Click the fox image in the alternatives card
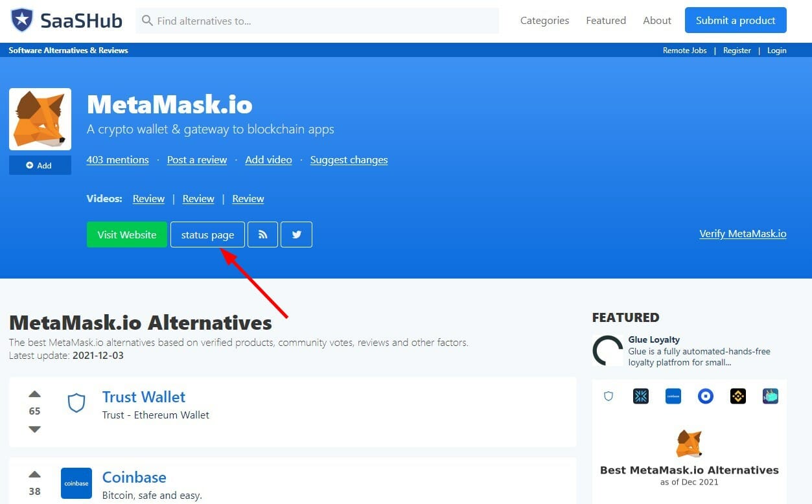Image resolution: width=812 pixels, height=504 pixels. 689,444
